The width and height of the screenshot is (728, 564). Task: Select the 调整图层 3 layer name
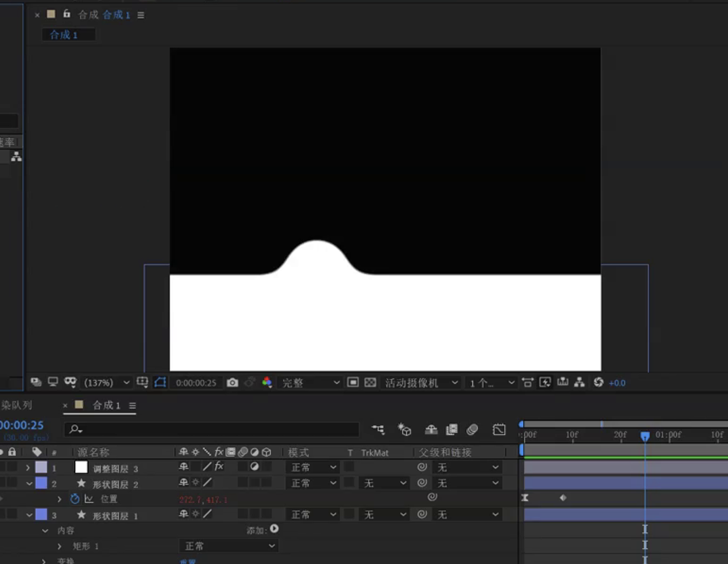click(x=115, y=469)
